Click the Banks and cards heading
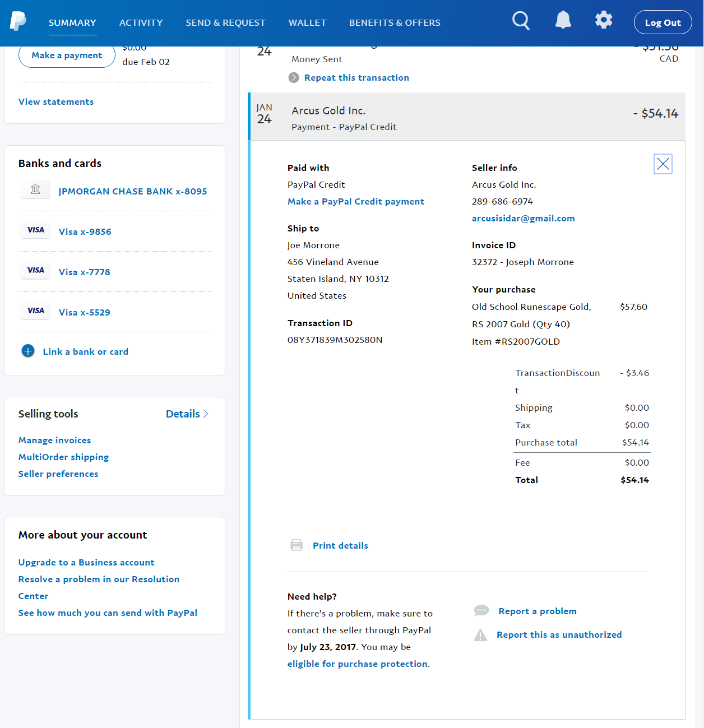Screen dimensions: 704x728 tap(60, 164)
